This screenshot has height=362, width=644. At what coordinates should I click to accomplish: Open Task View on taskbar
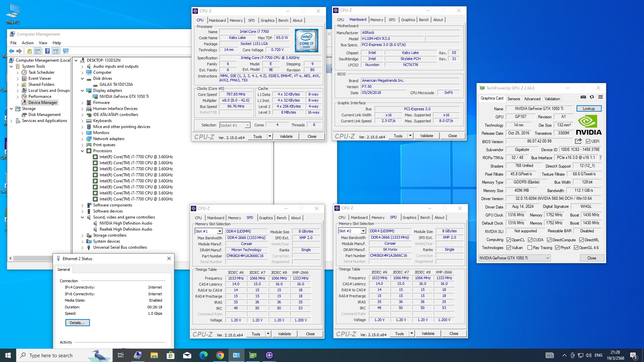point(121,355)
